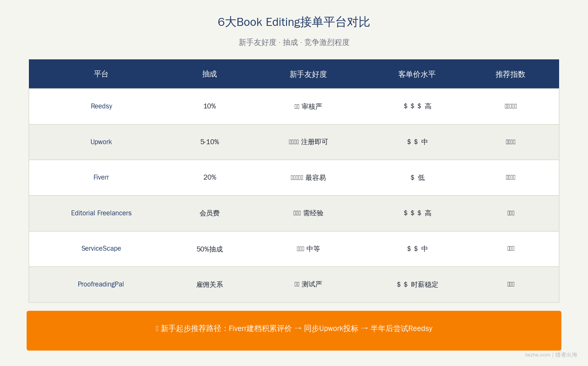Click the 20% commission cell
588x366 pixels.
coord(209,177)
